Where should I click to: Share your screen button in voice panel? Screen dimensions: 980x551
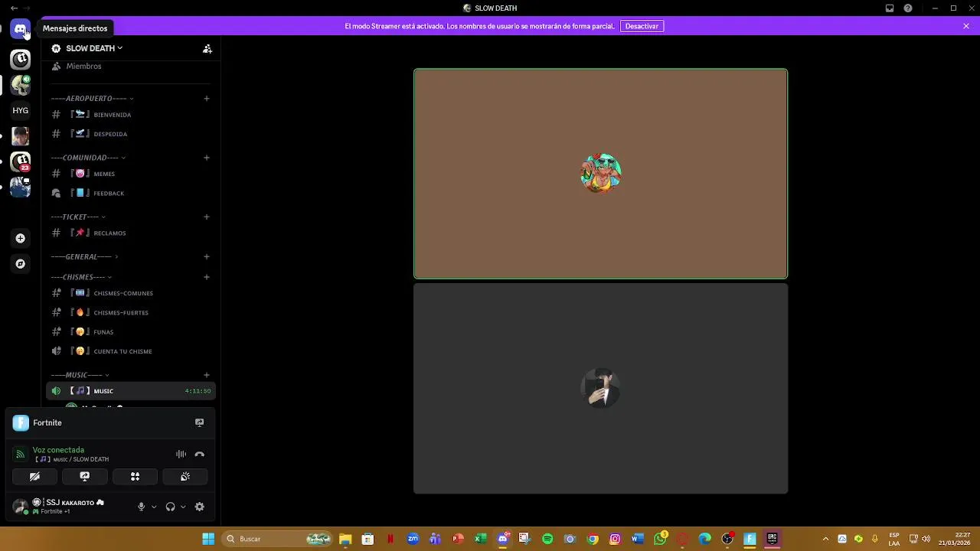click(x=85, y=476)
